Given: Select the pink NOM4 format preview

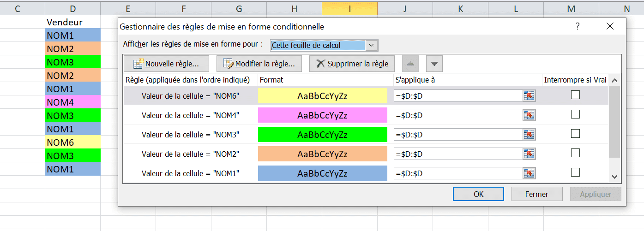Looking at the screenshot, I should point(322,115).
